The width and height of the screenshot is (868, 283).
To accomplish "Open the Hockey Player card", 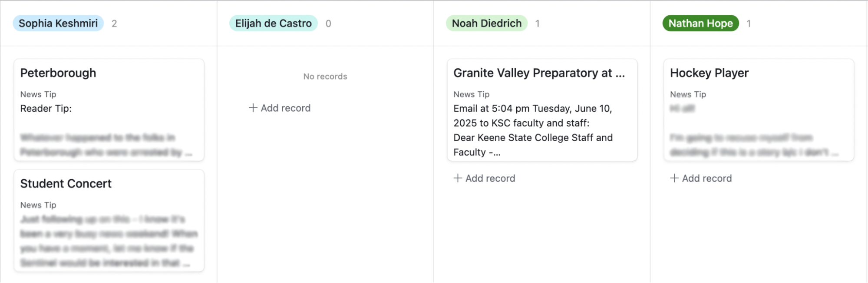I will 759,110.
